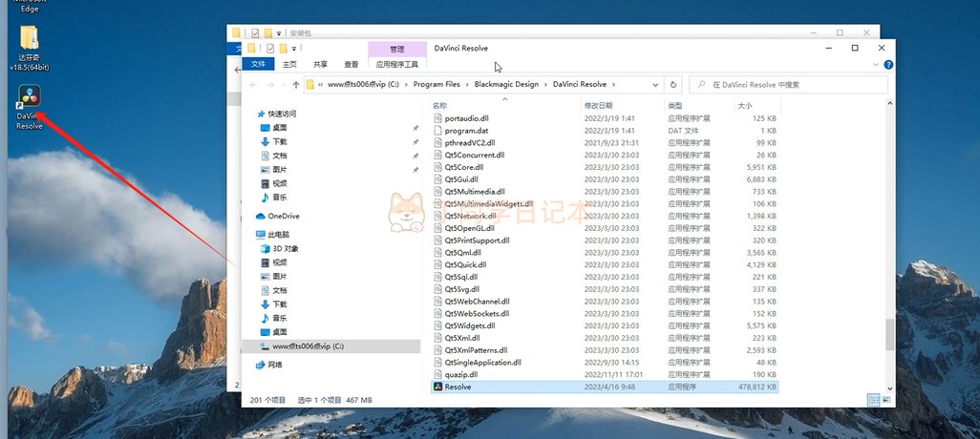Select 此电脑 in the navigation tree

pos(278,234)
